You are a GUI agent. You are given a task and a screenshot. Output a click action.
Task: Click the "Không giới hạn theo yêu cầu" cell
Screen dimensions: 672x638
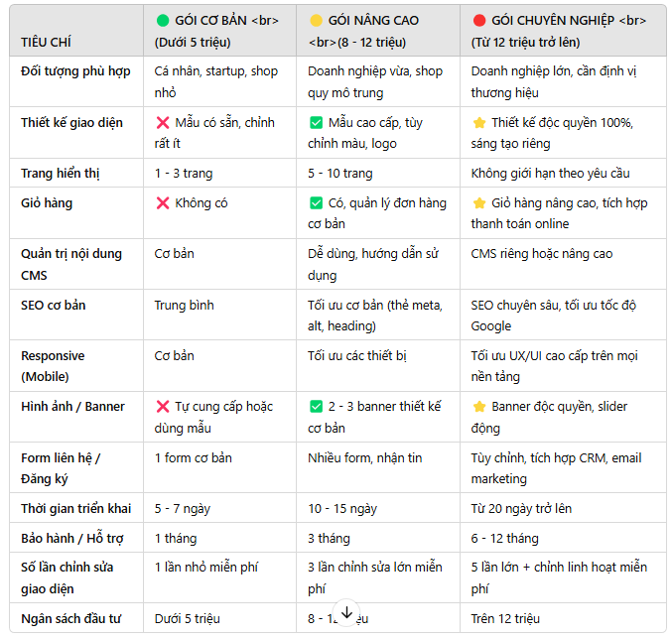550,174
